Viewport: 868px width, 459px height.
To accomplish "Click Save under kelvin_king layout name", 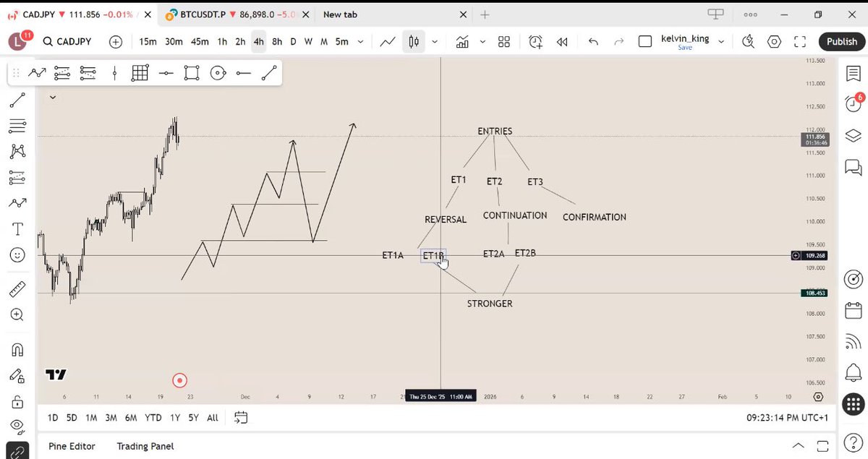I will (x=684, y=48).
